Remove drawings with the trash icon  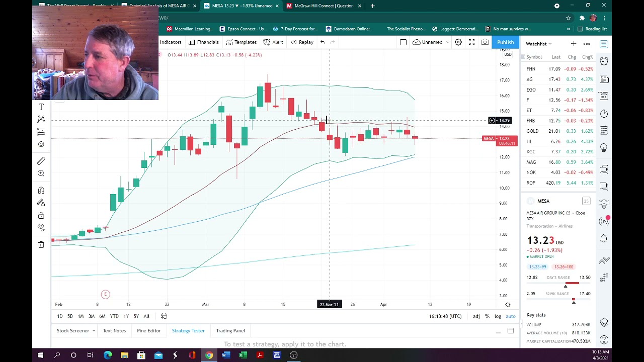(41, 245)
